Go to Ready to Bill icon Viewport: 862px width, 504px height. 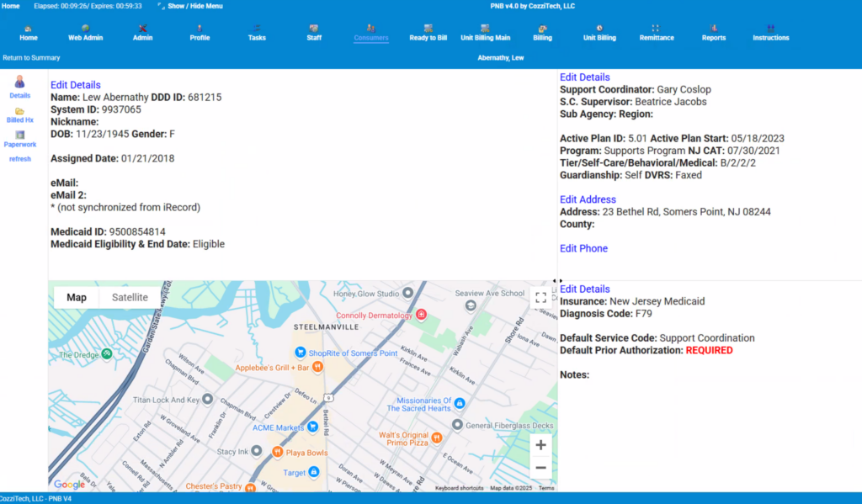(428, 29)
